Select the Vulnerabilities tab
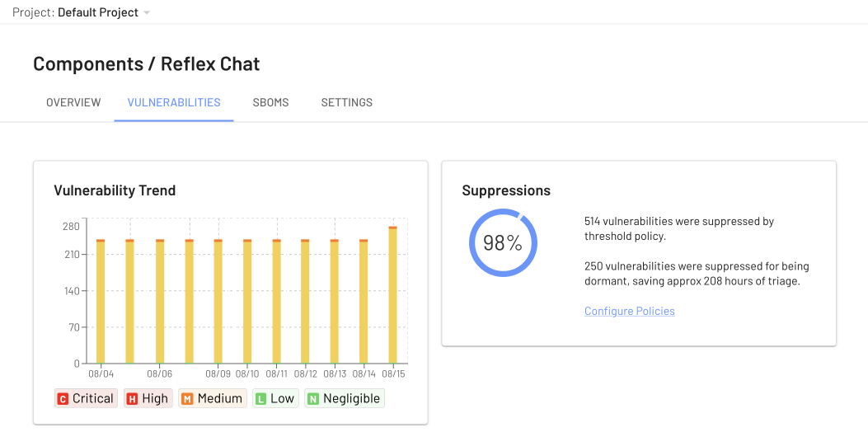This screenshot has height=446, width=868. (x=174, y=102)
